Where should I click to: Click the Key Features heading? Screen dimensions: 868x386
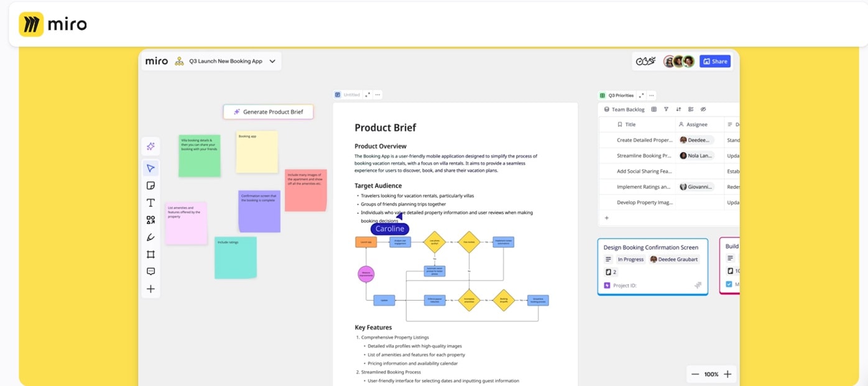[373, 327]
